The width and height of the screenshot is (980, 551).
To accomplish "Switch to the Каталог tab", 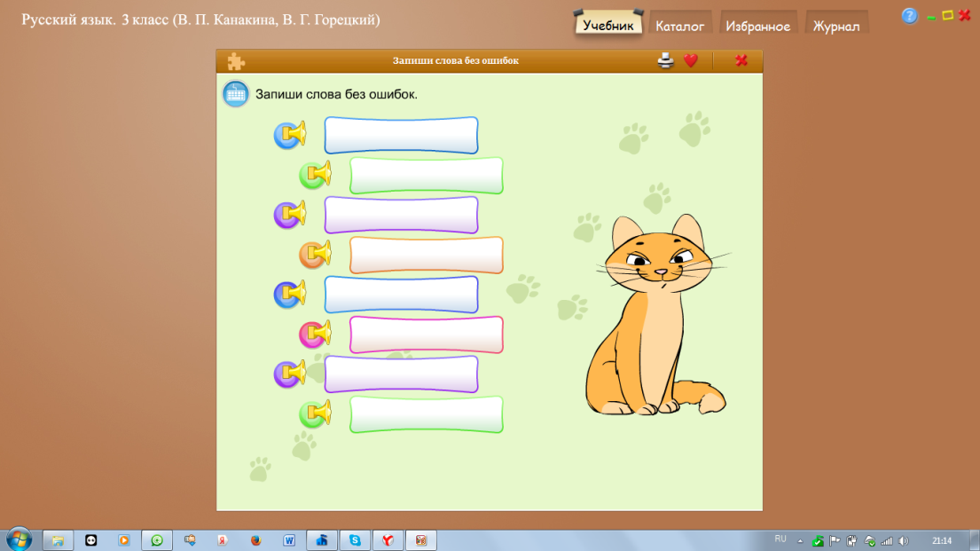I will [679, 26].
